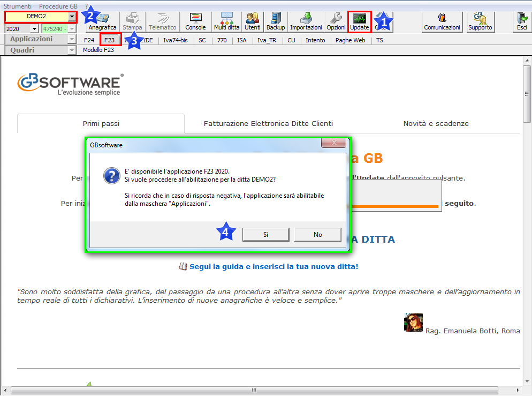Open the Opzioni wrench icon
532x396 pixels.
[x=336, y=22]
